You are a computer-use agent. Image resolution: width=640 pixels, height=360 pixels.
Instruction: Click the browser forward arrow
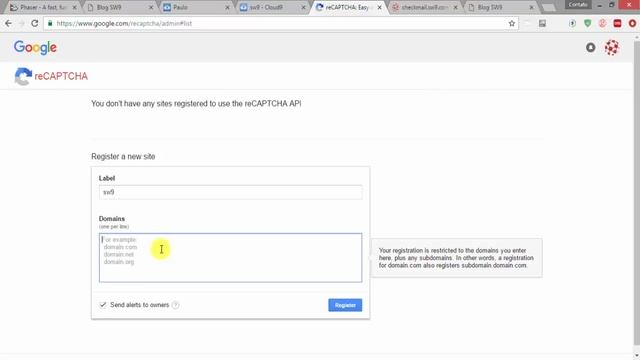21,23
